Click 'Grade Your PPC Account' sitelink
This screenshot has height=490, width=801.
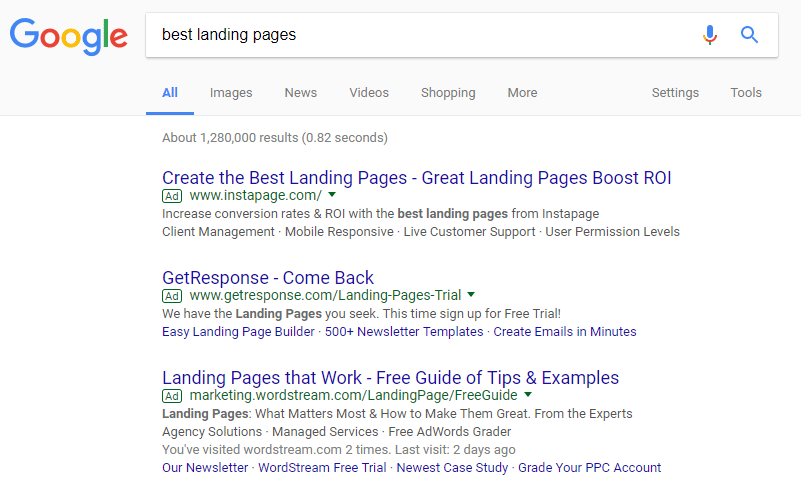click(x=590, y=468)
